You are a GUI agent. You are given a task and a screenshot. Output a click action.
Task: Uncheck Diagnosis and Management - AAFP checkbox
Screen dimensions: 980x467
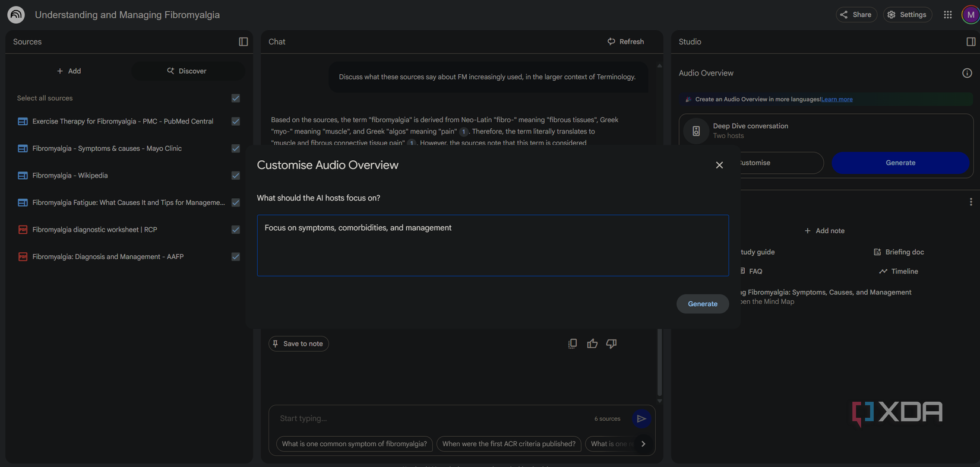(x=236, y=257)
